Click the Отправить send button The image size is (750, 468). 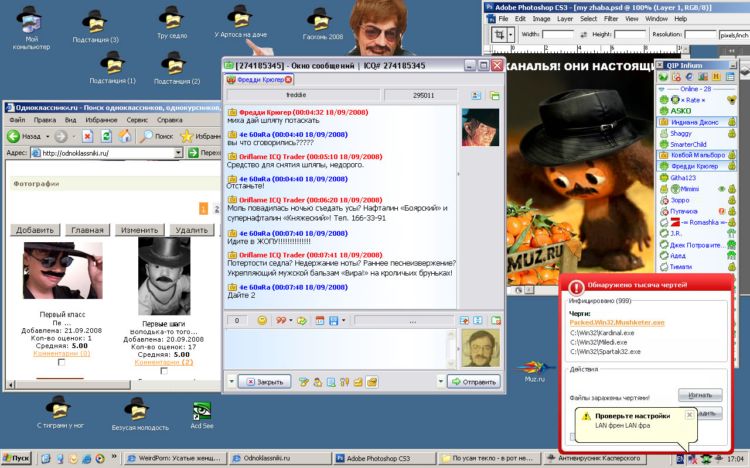(473, 381)
